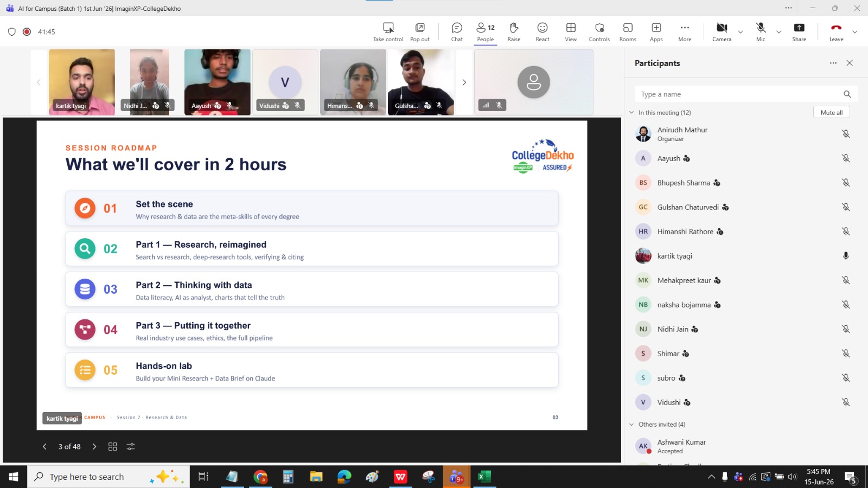Go to the previous slide
Viewport: 868px width, 488px height.
point(44,447)
